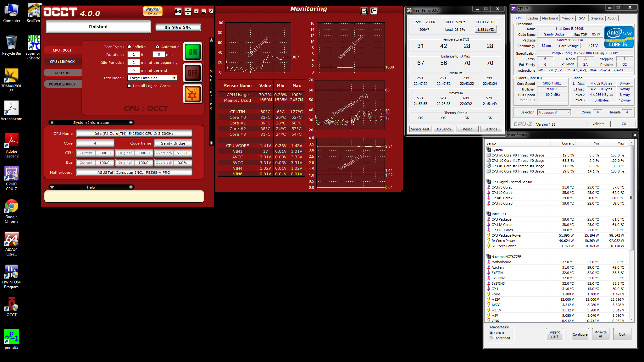Open CPU:LINPACK test tab
Screen dimensions: 644x362
(62, 62)
